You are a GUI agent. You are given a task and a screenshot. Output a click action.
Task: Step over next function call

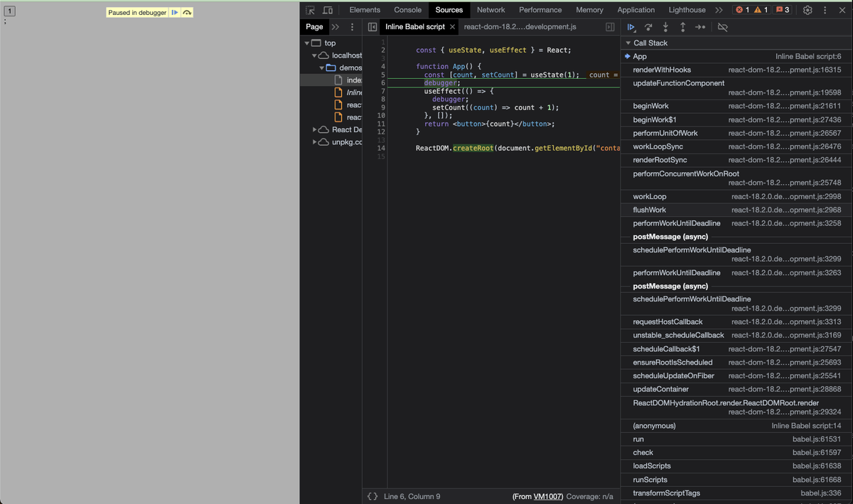click(648, 27)
